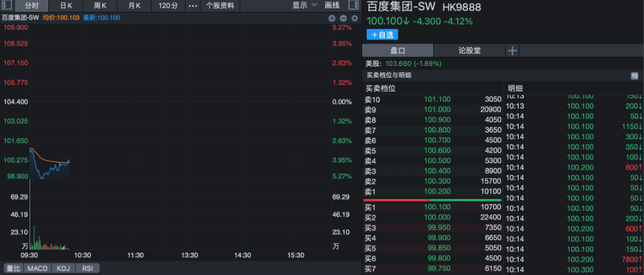Open 画线 drawing tools

pyautogui.click(x=332, y=5)
